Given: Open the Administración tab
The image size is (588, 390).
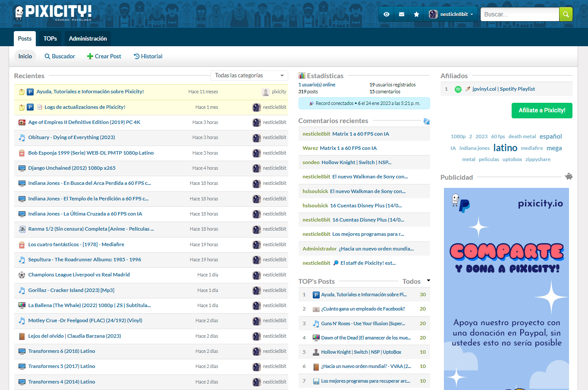Looking at the screenshot, I should click(88, 38).
